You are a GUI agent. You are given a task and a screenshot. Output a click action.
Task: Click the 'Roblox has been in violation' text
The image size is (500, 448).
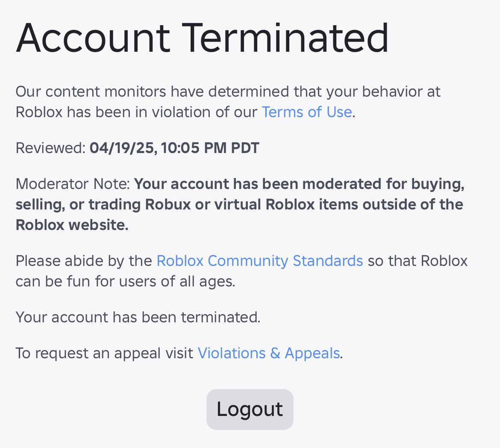coord(136,112)
